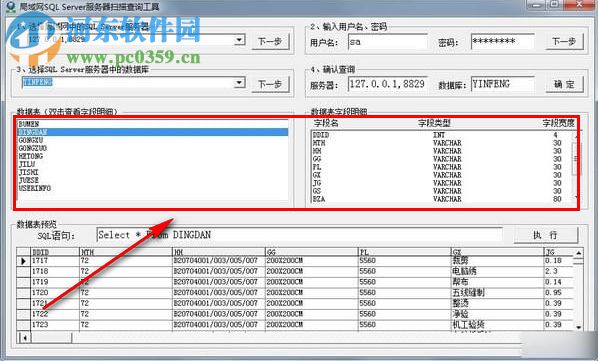Click the PL VARCHAR field row

point(442,167)
